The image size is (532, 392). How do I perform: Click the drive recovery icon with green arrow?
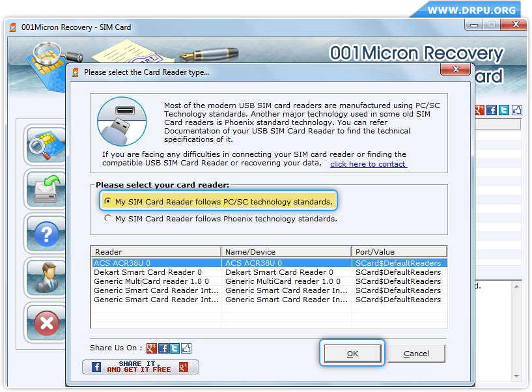(x=46, y=189)
